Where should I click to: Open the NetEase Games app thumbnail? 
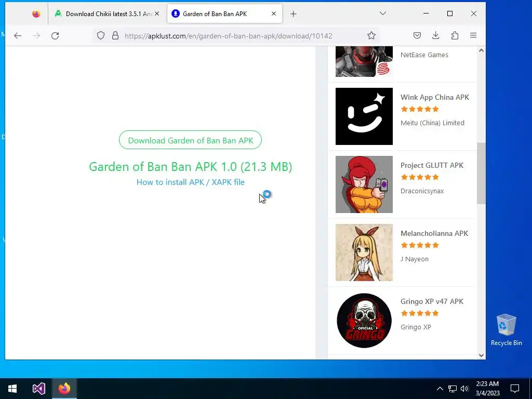point(364,61)
